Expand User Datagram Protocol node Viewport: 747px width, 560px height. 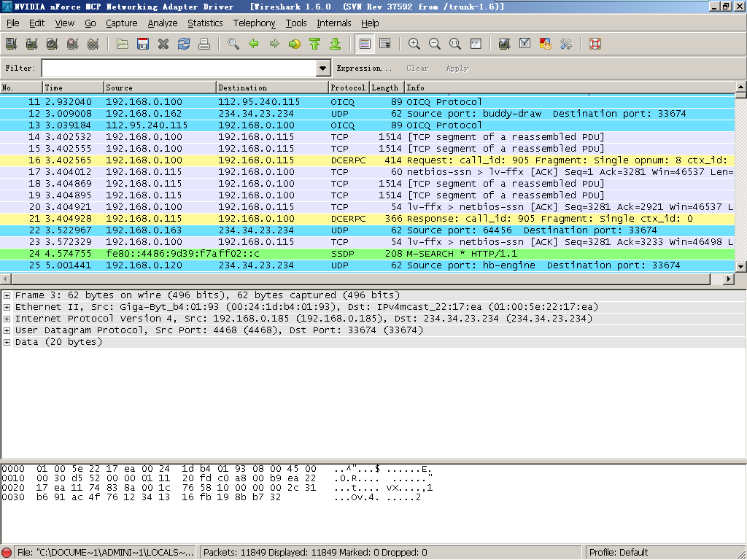7,330
